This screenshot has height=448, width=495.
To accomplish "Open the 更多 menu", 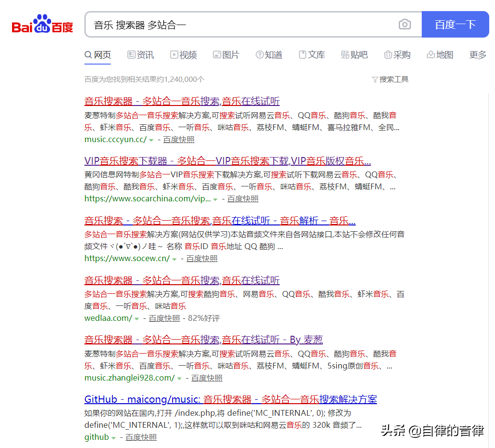I will click(x=478, y=55).
